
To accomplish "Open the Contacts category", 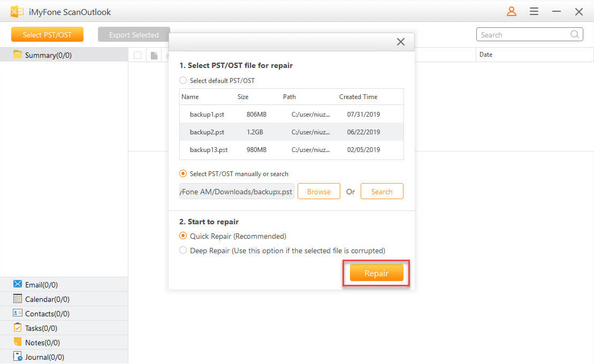I will coord(47,314).
